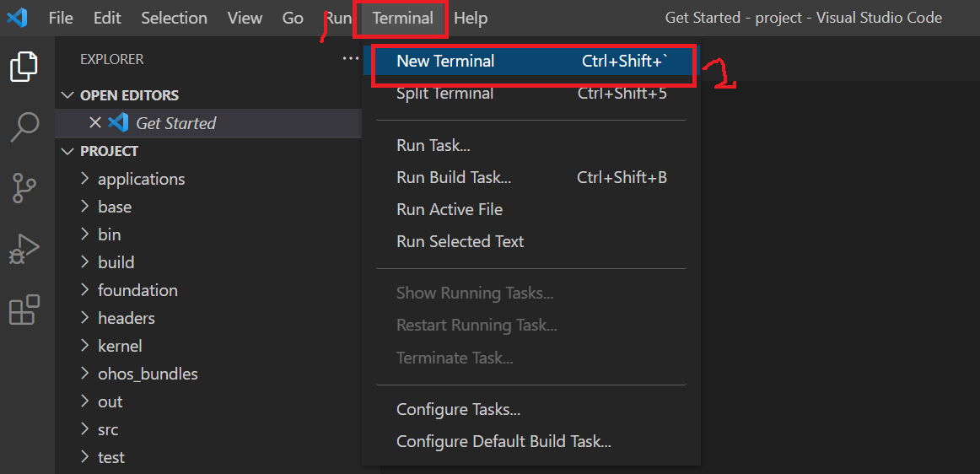980x474 pixels.
Task: Expand the build folder
Action: pos(208,262)
